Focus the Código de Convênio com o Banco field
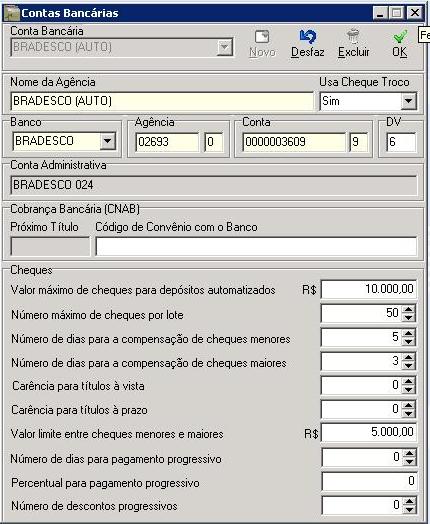The height and width of the screenshot is (524, 430). coord(256,247)
